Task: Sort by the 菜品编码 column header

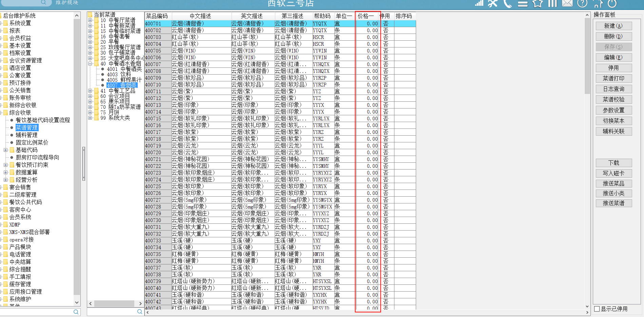Action: pyautogui.click(x=158, y=16)
